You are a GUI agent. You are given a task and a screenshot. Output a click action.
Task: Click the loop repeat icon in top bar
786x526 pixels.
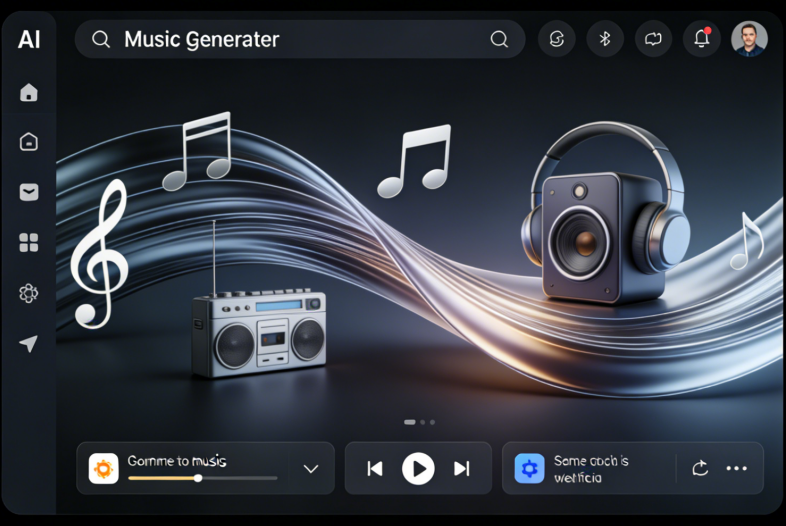click(x=653, y=39)
